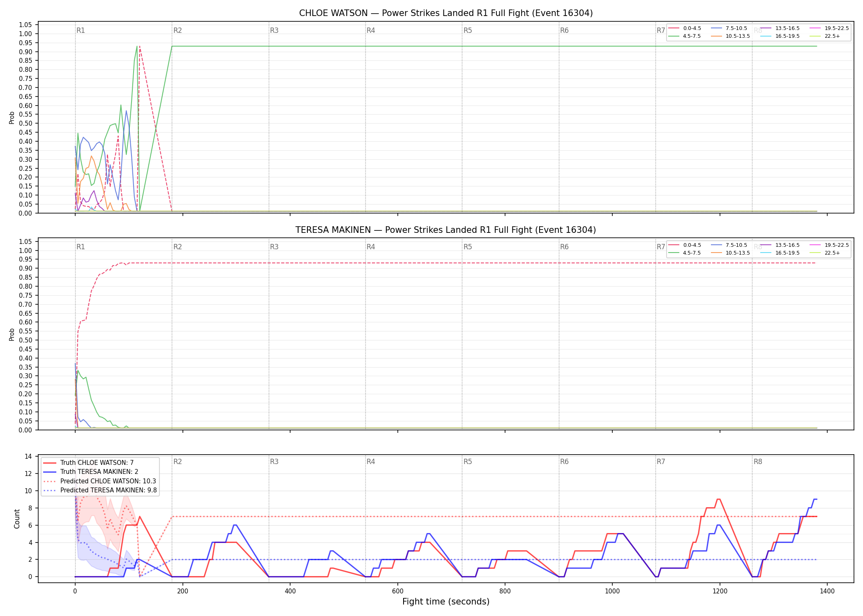Click the '1.05' tick on Chloe Watson Prob axis
Viewport: 863px width, 616px height.
click(x=25, y=25)
